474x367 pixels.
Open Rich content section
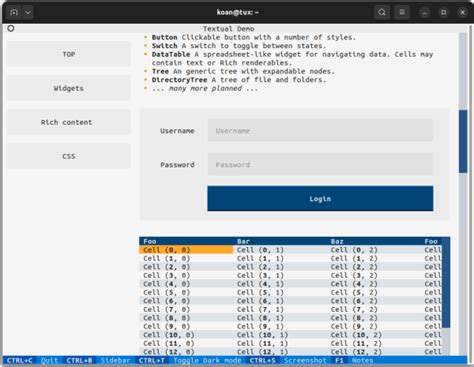pos(69,122)
